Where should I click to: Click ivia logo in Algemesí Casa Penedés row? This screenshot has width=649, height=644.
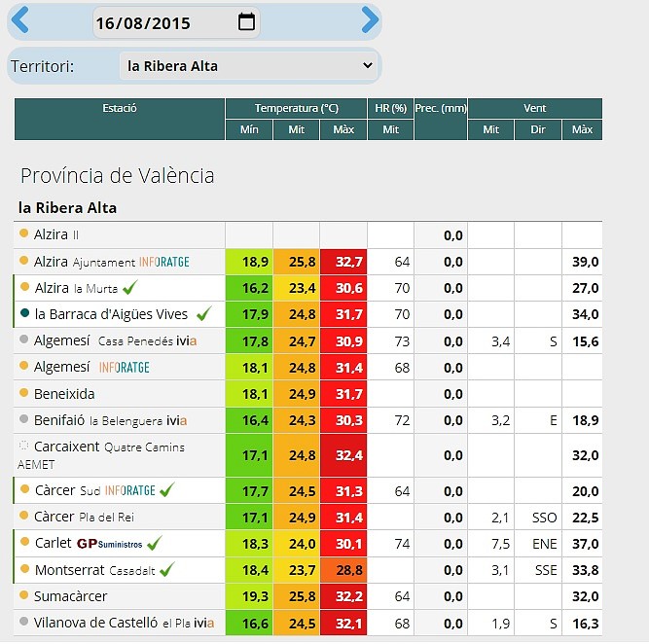[187, 341]
